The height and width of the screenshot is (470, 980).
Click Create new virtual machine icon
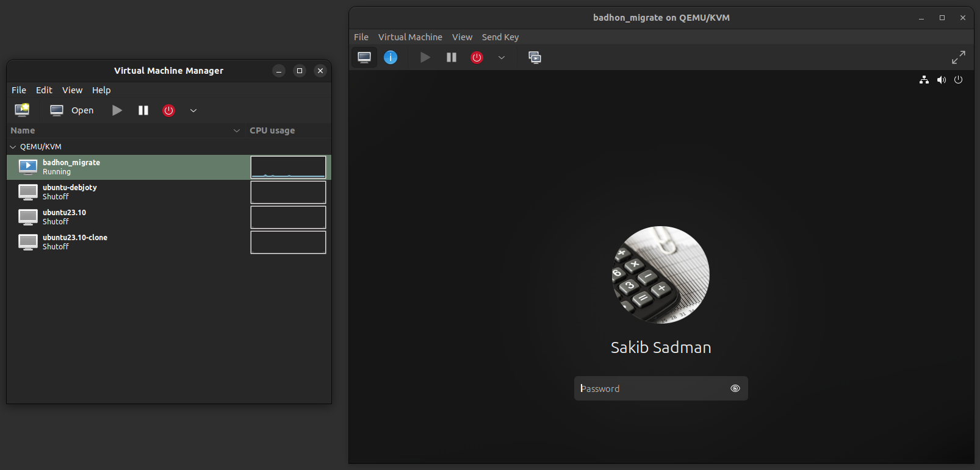coord(22,110)
